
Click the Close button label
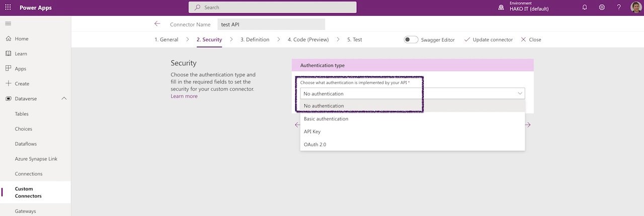535,40
